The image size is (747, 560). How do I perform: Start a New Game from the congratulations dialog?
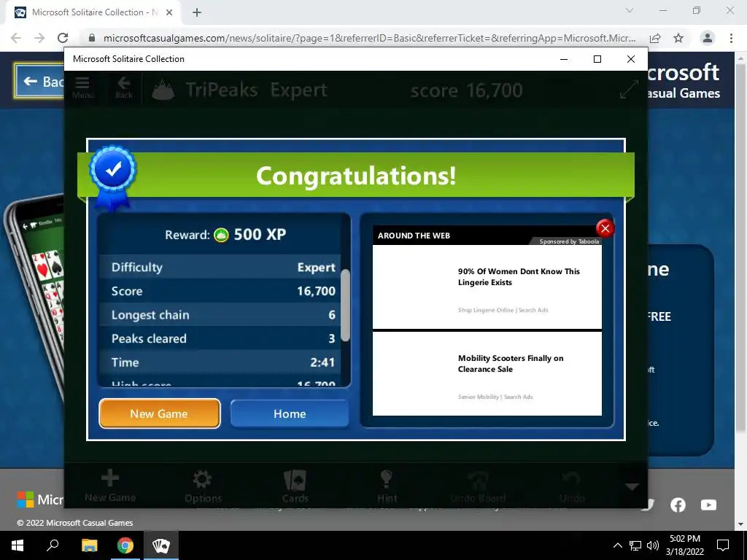click(x=160, y=413)
